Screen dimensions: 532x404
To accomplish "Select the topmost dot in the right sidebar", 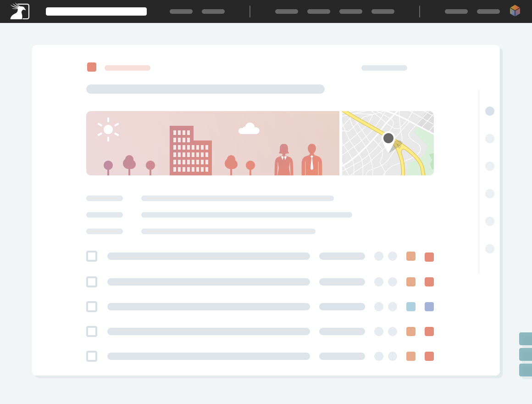I will click(490, 111).
